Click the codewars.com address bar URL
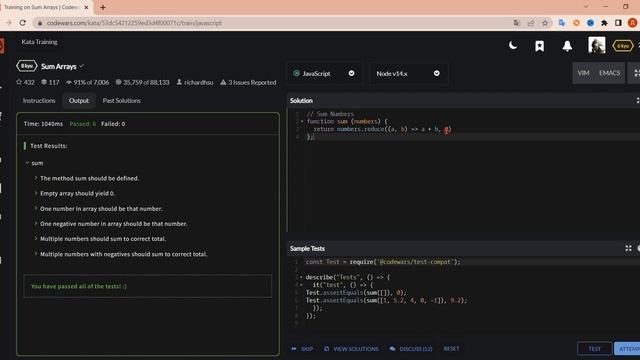This screenshot has width=640, height=360. [x=134, y=23]
